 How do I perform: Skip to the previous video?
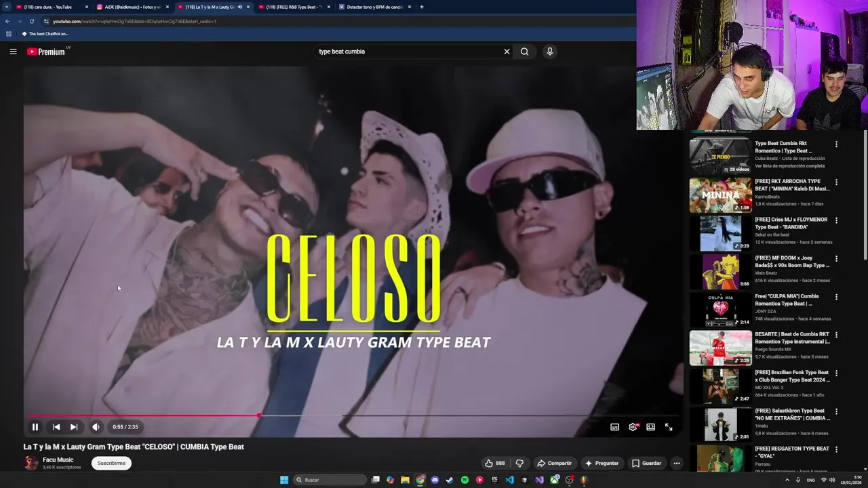(56, 427)
